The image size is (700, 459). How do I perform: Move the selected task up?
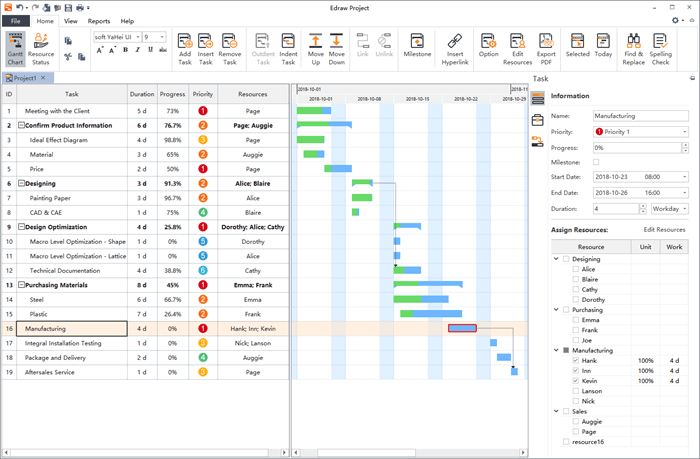click(x=316, y=49)
